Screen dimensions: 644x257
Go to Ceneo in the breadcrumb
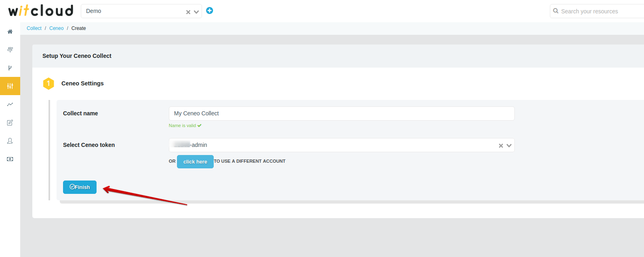[57, 28]
